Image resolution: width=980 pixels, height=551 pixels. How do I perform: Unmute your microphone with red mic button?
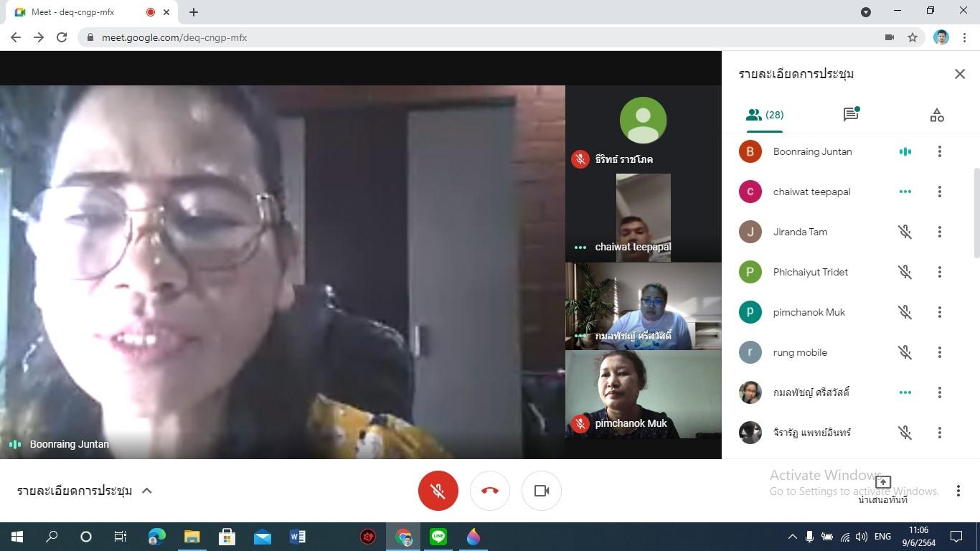pyautogui.click(x=438, y=491)
